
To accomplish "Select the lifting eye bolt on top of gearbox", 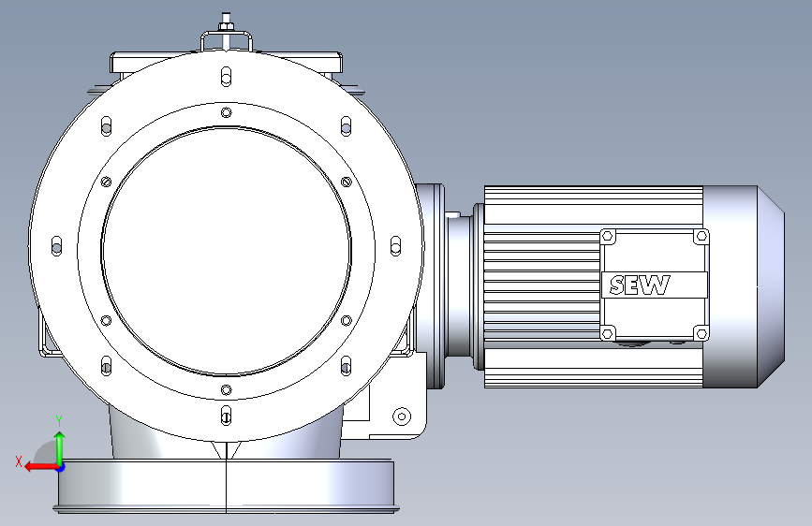I will pos(227,33).
